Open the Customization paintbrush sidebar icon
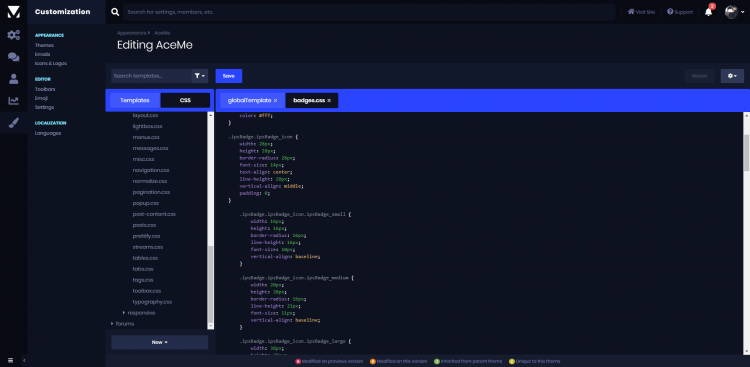 point(13,122)
